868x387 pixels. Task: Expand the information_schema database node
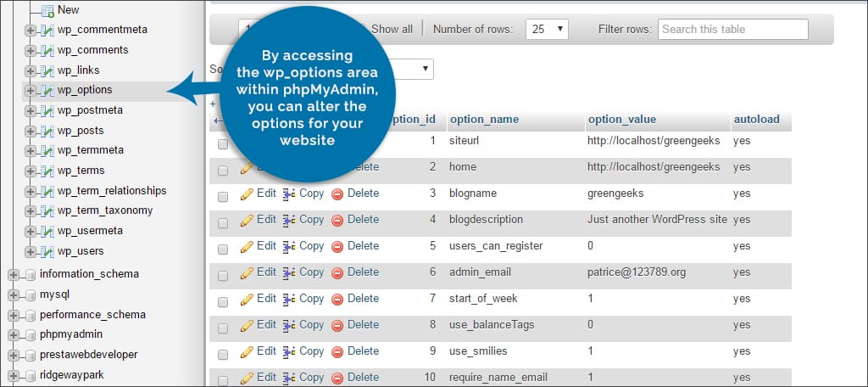[13, 274]
